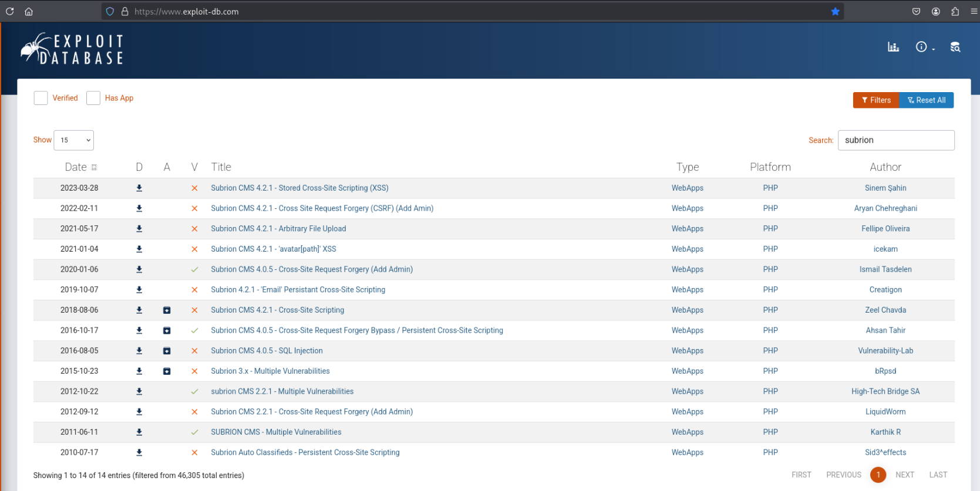
Task: Download the 2022-02-11 CSRF Add Amin exploit
Action: (139, 208)
